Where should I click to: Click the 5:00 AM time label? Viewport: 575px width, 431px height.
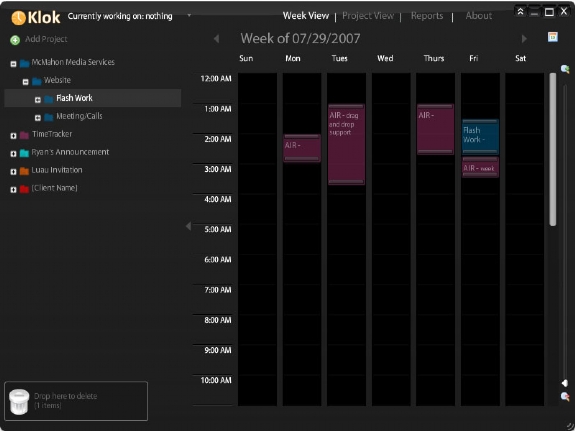pos(218,230)
